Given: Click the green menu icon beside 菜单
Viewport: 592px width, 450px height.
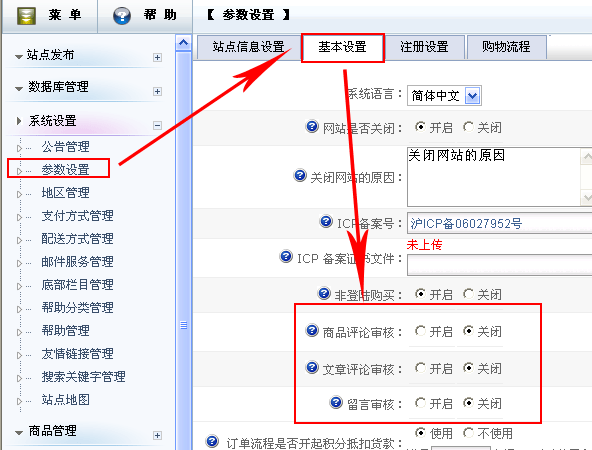Looking at the screenshot, I should 26,16.
